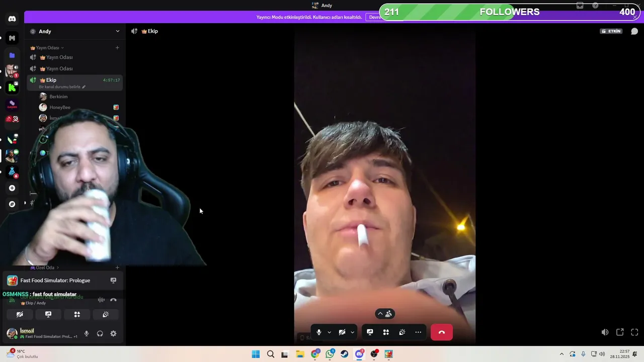This screenshot has height=362, width=644.
Task: Share your screen from the sidebar panel
Action: 48,314
